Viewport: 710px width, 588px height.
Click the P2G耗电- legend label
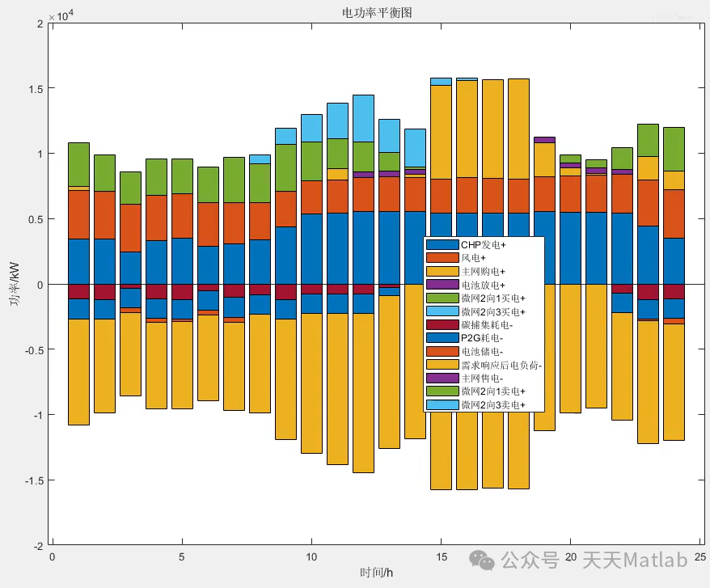(x=482, y=338)
